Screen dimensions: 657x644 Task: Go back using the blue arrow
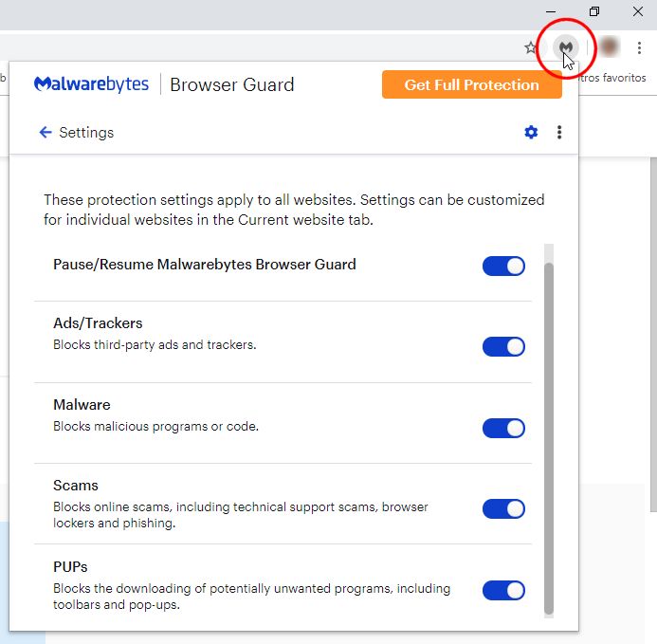click(46, 132)
